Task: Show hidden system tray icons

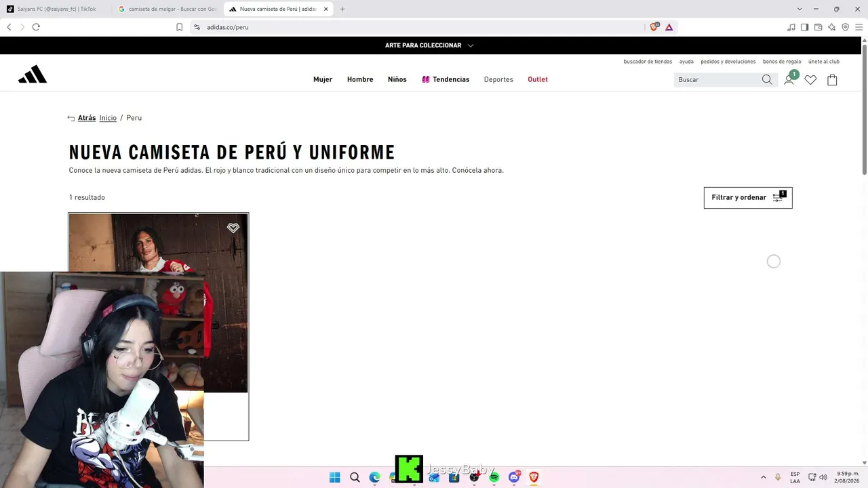Action: click(x=764, y=477)
